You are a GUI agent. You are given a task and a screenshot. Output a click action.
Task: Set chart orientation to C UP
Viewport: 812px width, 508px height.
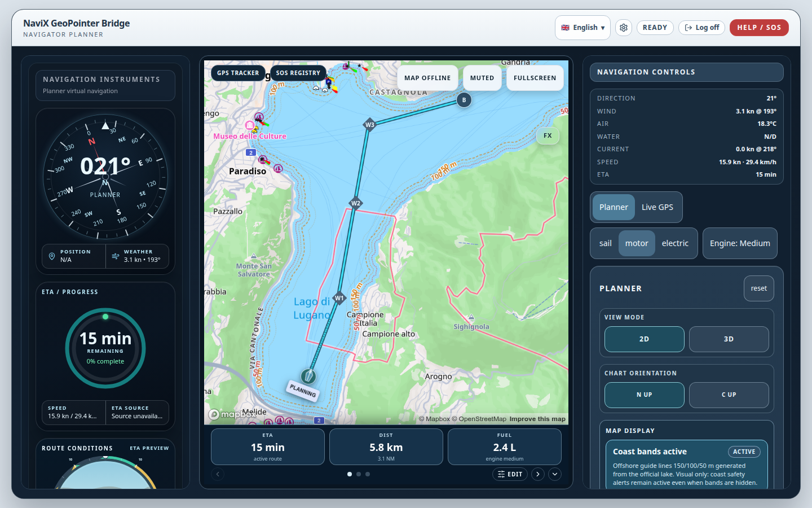[729, 395]
